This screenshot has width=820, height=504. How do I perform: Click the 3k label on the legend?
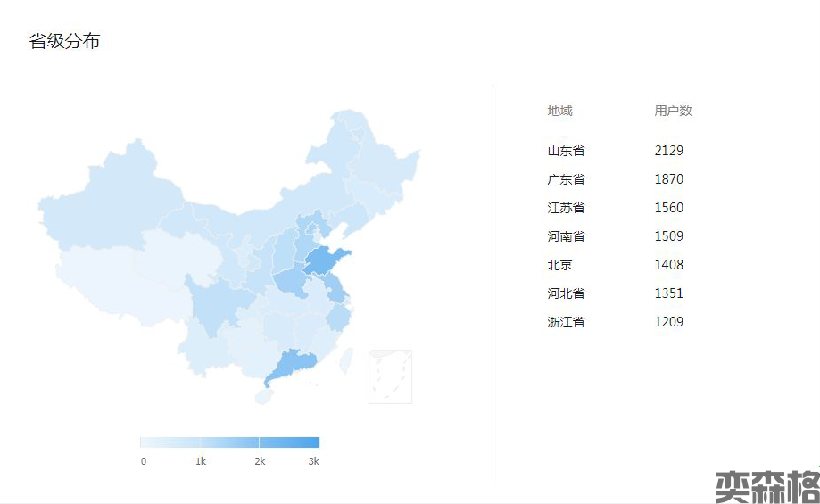(313, 461)
